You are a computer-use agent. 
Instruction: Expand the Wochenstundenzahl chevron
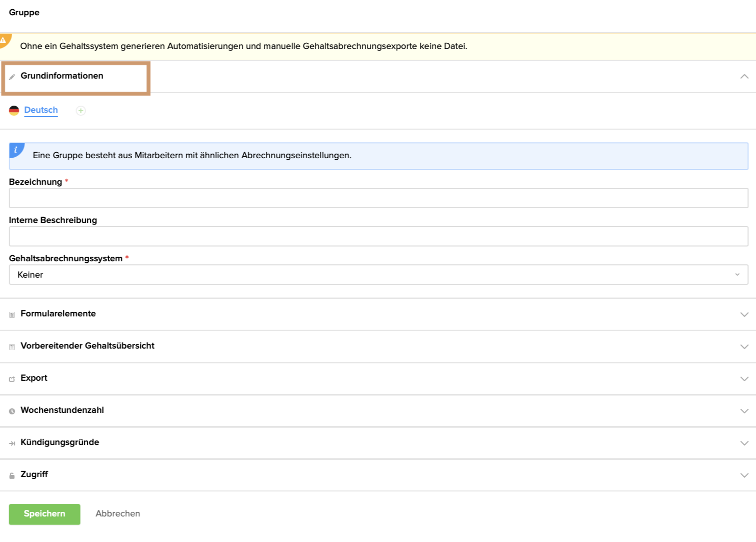[x=744, y=411]
